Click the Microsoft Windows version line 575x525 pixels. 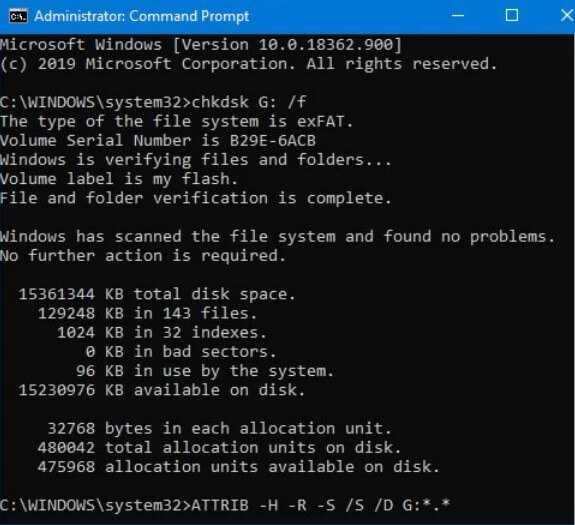[201, 45]
